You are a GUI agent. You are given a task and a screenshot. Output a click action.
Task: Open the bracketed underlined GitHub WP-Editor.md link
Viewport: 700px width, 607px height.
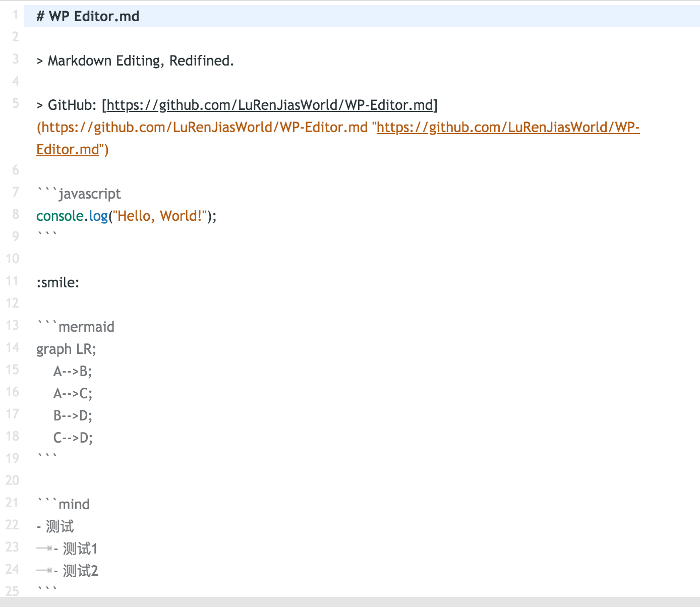pyautogui.click(x=270, y=105)
